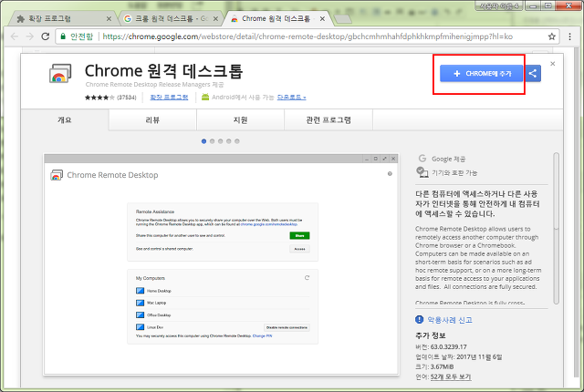Click the Chrome Remote Desktop screenshot preview
This screenshot has width=584, height=392.
pyautogui.click(x=221, y=264)
